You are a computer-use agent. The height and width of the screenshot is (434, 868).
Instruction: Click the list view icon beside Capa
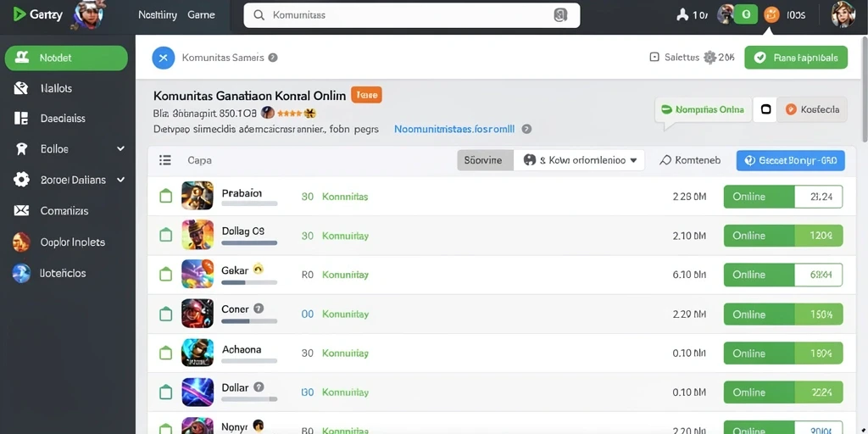[165, 160]
